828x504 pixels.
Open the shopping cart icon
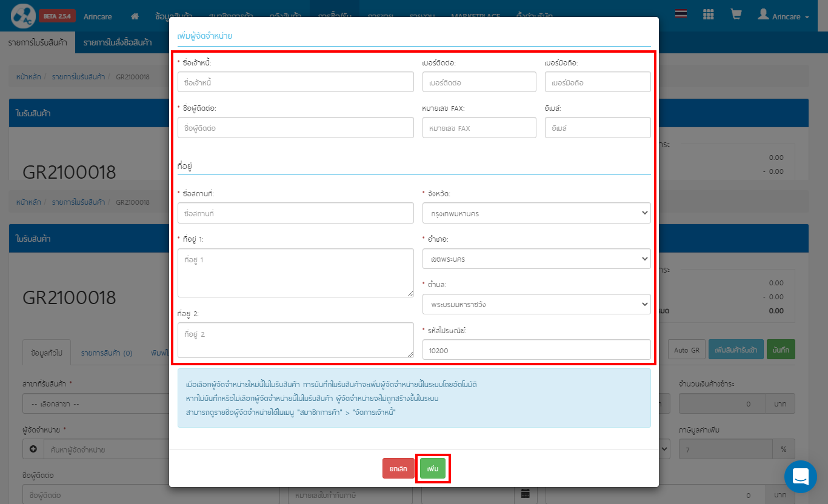[736, 15]
